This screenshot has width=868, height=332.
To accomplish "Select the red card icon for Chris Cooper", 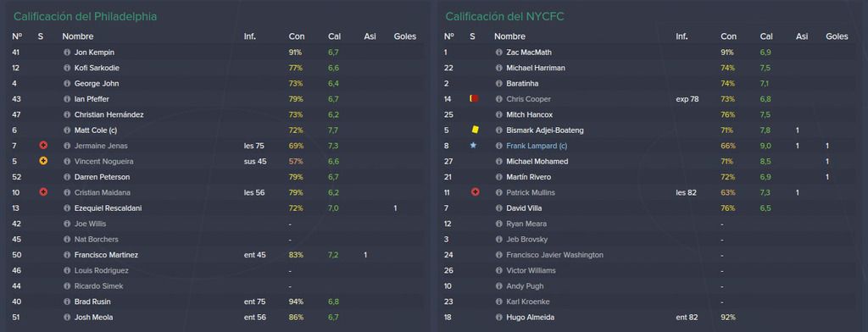I will click(x=475, y=98).
